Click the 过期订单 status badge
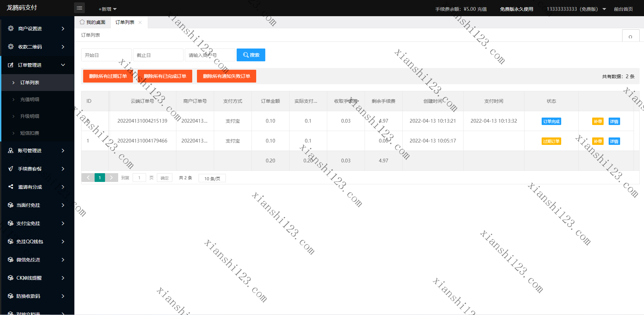The width and height of the screenshot is (644, 315). (x=551, y=141)
